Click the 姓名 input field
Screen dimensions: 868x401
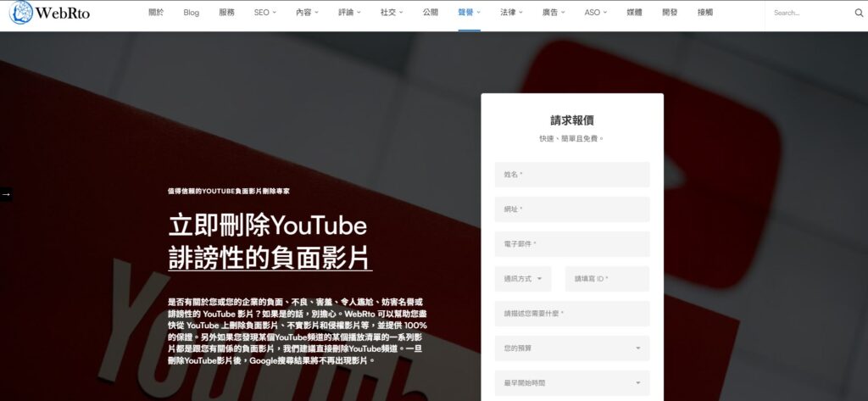[572, 175]
